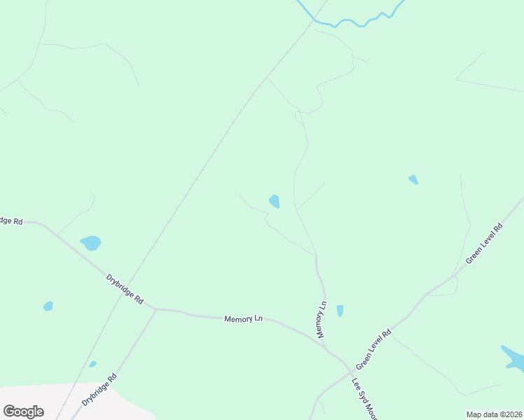Click the small pond at far left

pos(48,306)
